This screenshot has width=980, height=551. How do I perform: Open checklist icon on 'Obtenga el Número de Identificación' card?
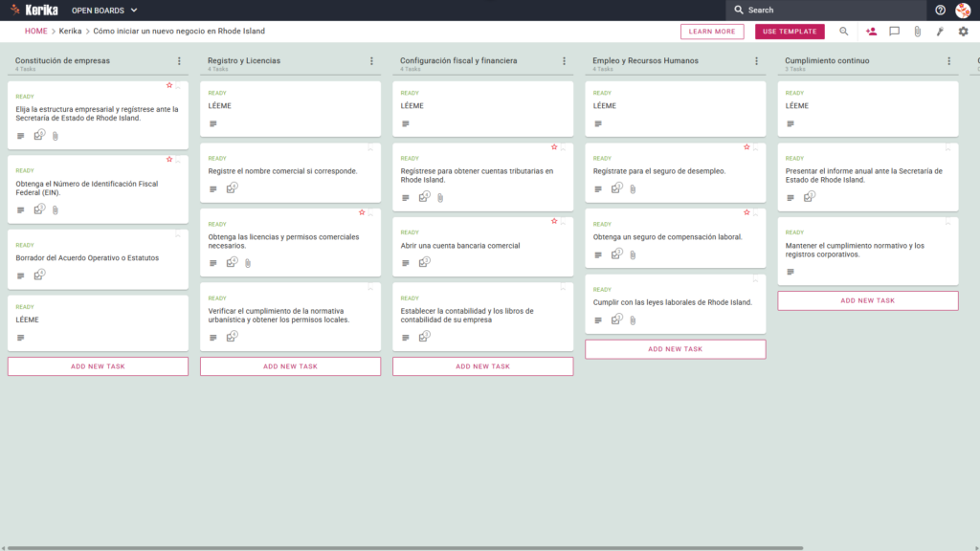pyautogui.click(x=39, y=209)
